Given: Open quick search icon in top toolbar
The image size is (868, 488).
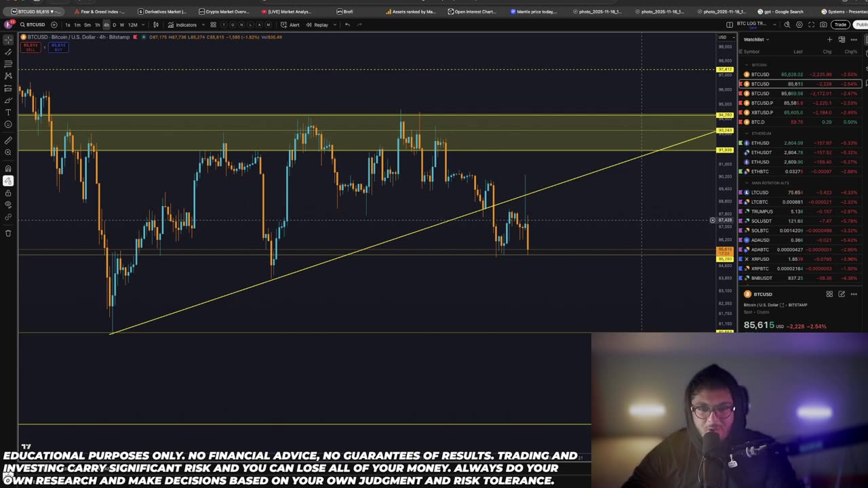Looking at the screenshot, I should pyautogui.click(x=787, y=24).
